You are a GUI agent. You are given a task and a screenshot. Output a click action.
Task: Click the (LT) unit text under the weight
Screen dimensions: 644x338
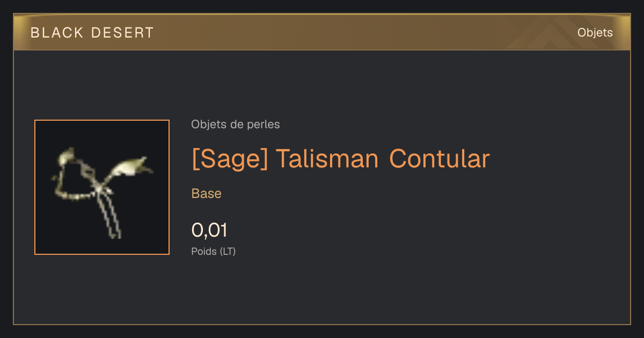point(228,251)
